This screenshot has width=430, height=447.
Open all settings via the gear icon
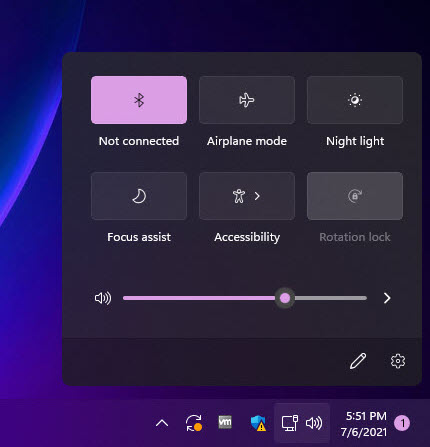(x=398, y=361)
